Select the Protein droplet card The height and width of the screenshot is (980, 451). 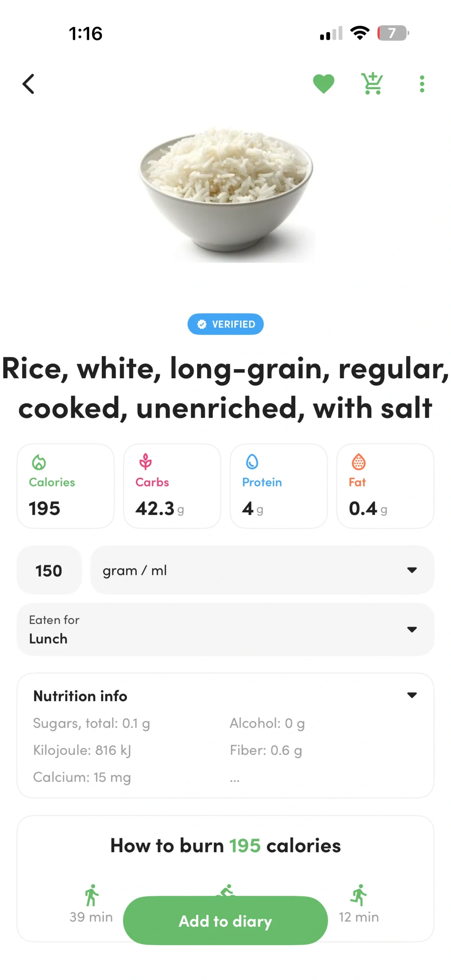coord(279,486)
